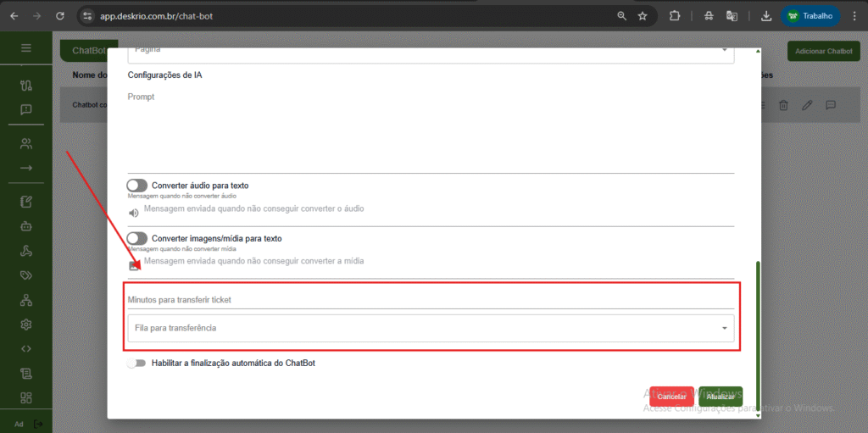Open the Chrome three-dot menu
Viewport: 868px width, 433px height.
(852, 15)
